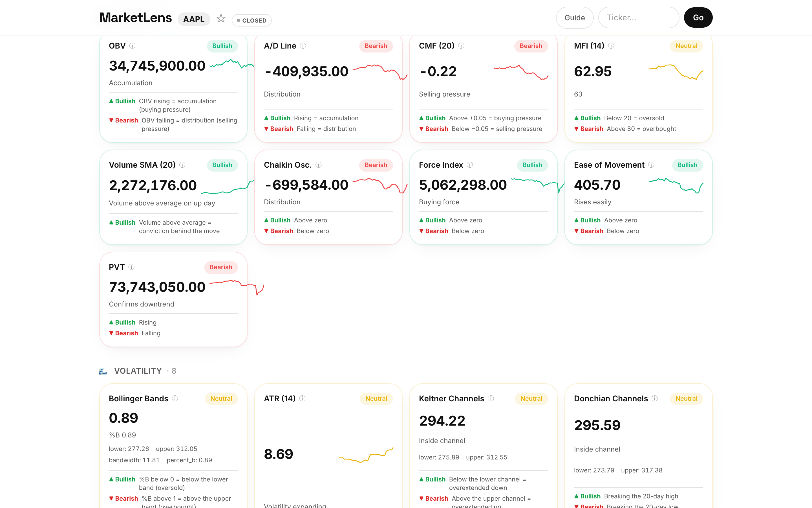The width and height of the screenshot is (812, 508).
Task: Click the Bullish badge on OBV card
Action: pos(222,46)
